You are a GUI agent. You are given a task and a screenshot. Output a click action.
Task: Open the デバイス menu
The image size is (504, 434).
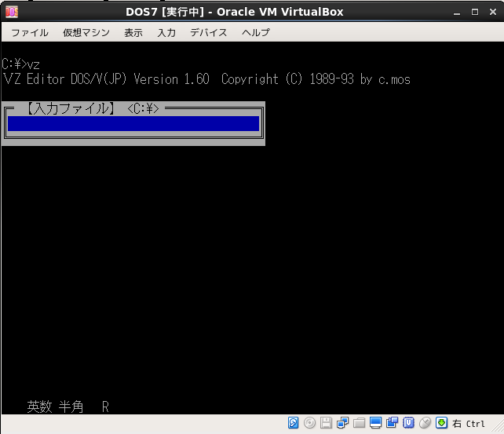coord(209,32)
